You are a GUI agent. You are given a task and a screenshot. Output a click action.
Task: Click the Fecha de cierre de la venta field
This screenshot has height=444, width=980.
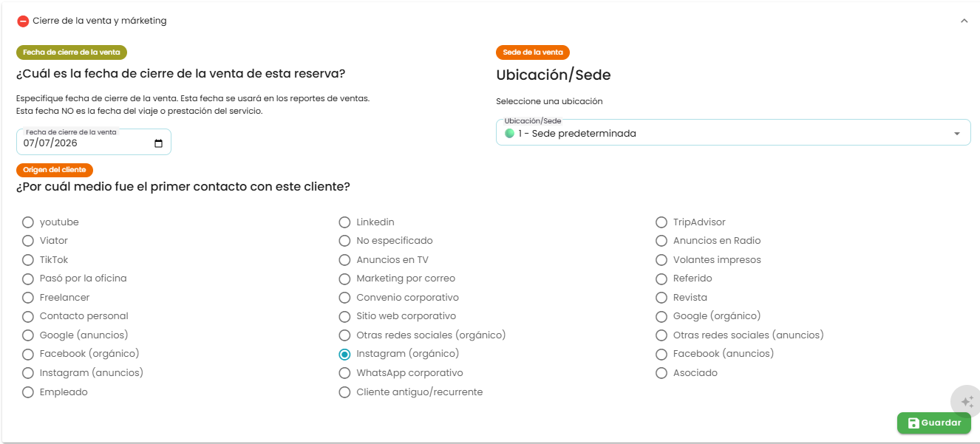click(x=94, y=142)
